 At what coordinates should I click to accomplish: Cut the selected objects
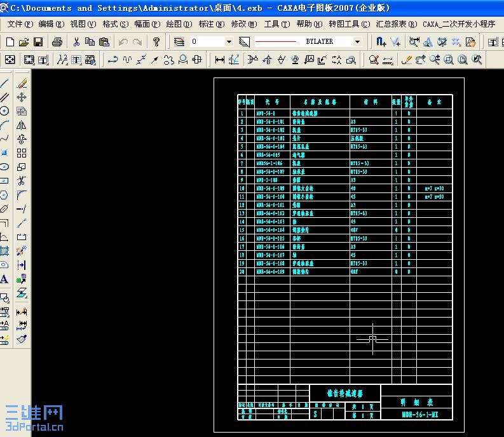(x=76, y=42)
